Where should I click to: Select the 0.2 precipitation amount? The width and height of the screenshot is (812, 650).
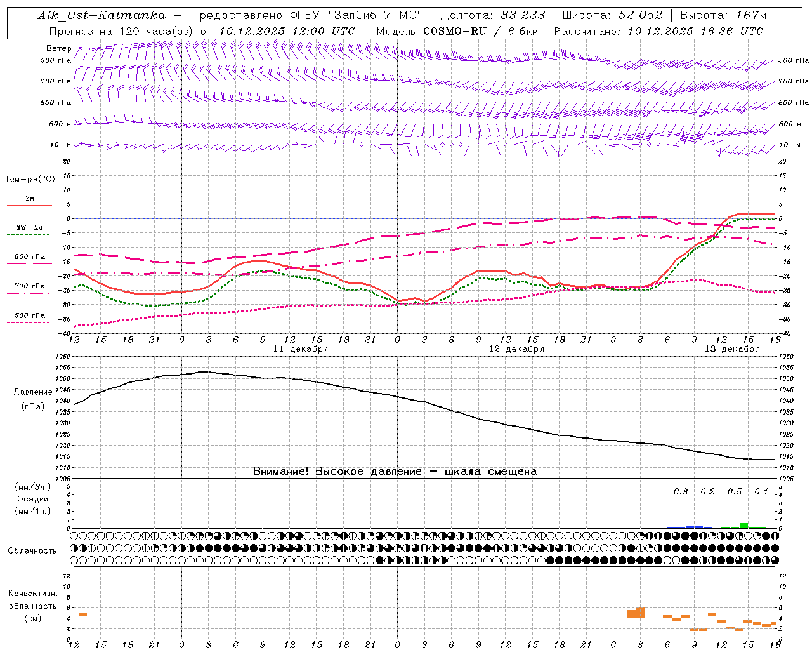click(707, 492)
